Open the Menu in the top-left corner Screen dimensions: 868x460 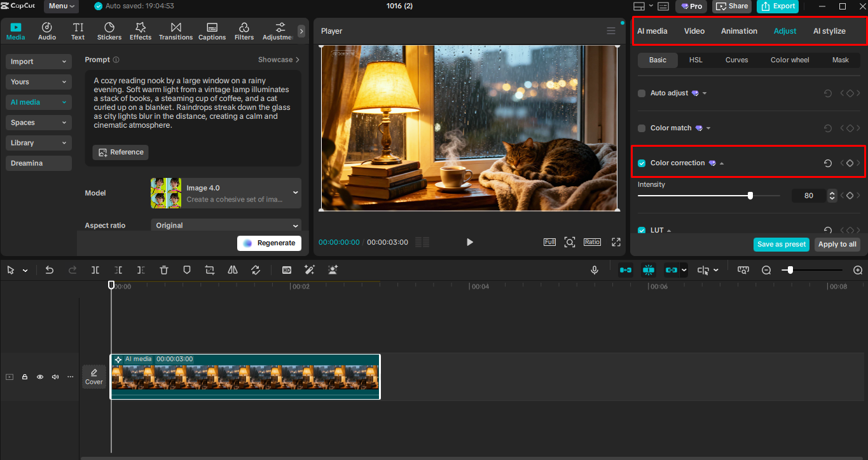click(60, 6)
